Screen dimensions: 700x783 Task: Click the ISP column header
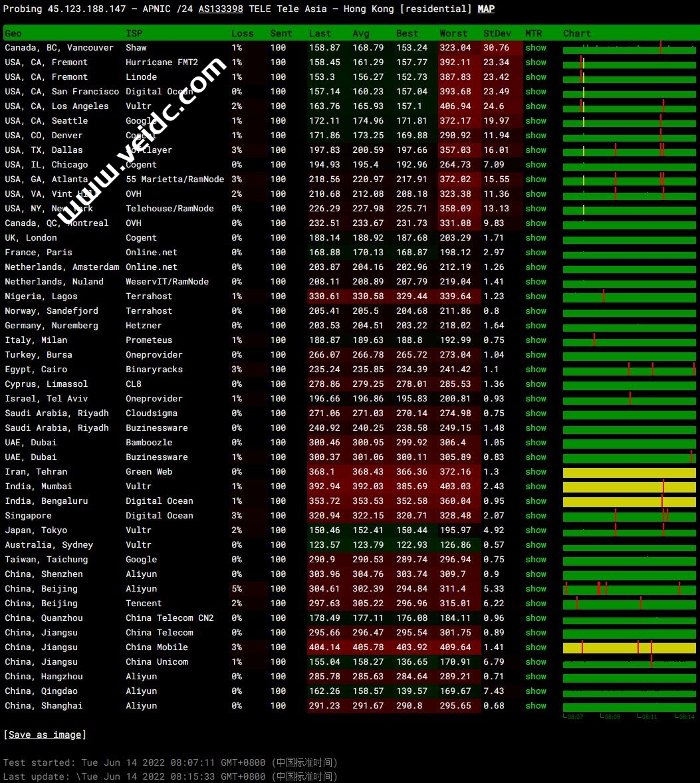click(x=134, y=33)
